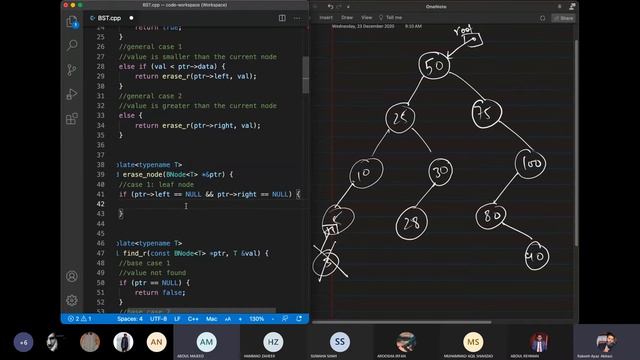
Task: Change the C++ language mode
Action: pos(193,319)
